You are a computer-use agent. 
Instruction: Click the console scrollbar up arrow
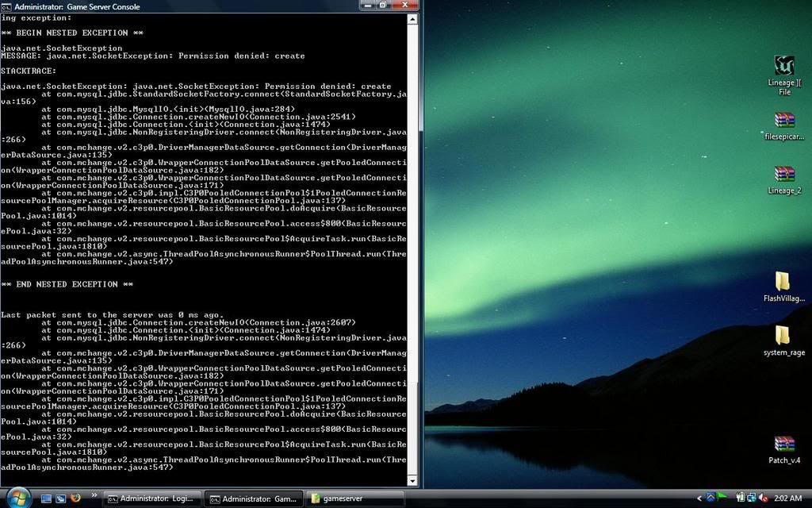click(x=412, y=18)
